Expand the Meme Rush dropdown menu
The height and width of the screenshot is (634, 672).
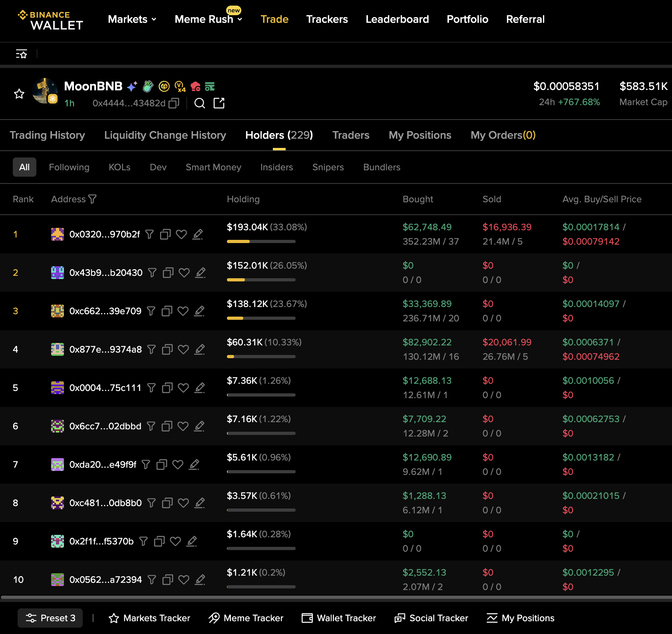tap(208, 19)
